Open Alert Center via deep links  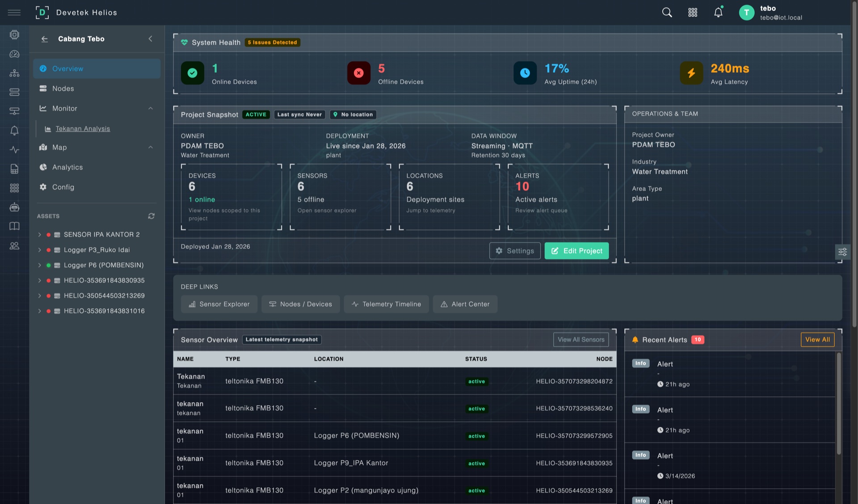click(x=465, y=304)
